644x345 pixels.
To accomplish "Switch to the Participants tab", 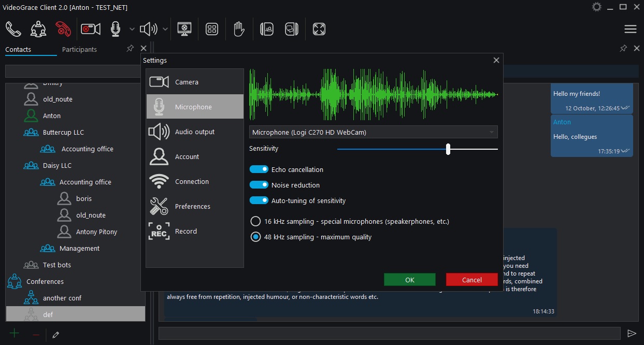I will pos(79,50).
